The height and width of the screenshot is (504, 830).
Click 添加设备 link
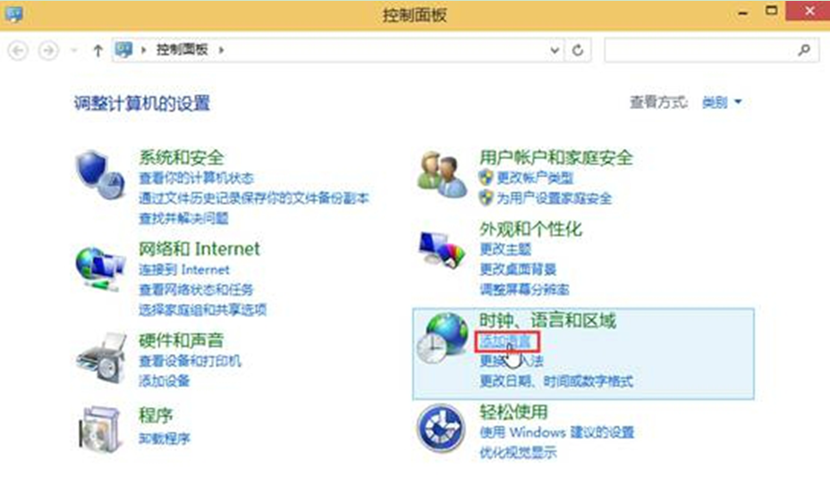(164, 381)
